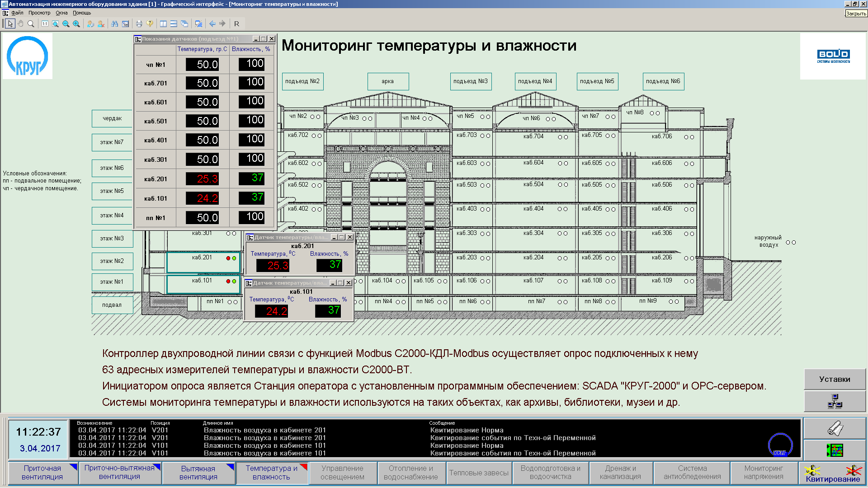Open the trends chart icon button
Screen dimensions: 868x488
point(835,450)
